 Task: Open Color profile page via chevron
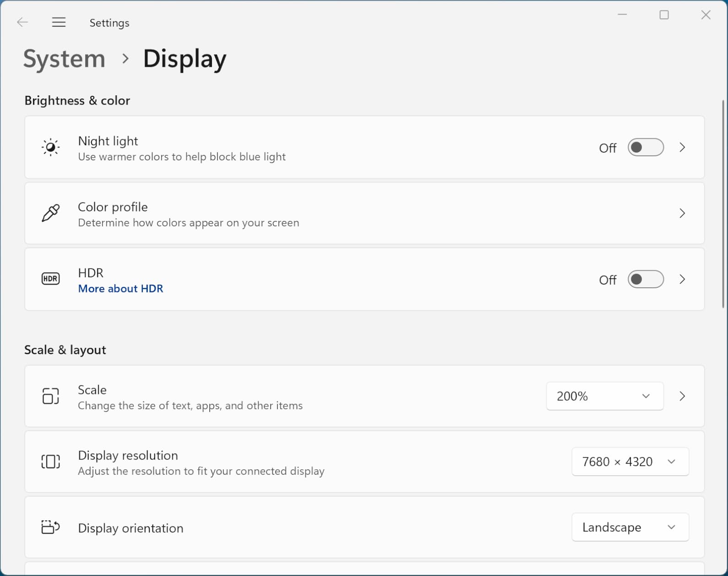click(x=682, y=213)
